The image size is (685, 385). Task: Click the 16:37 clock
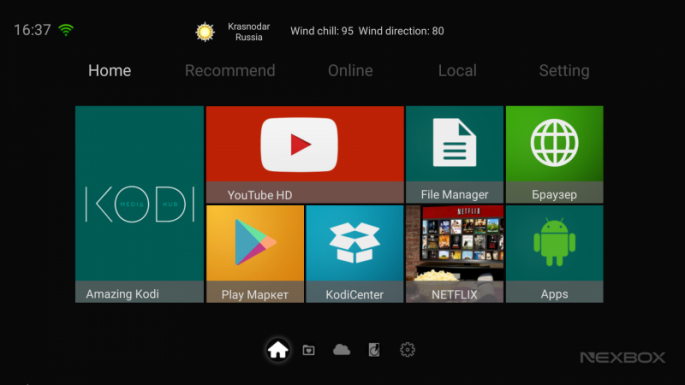32,30
